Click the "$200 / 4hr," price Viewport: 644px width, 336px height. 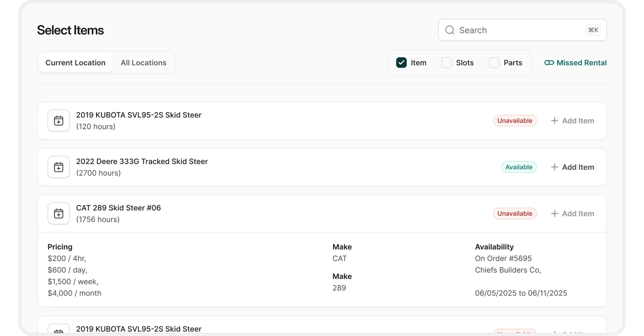pos(67,259)
